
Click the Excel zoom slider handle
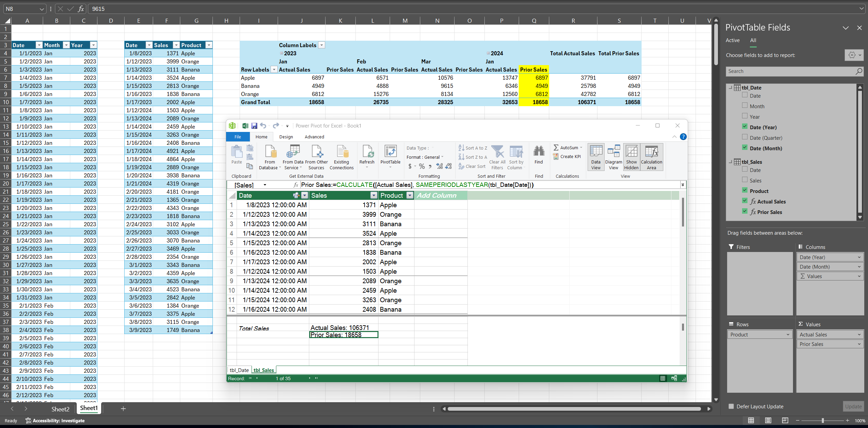pos(823,421)
